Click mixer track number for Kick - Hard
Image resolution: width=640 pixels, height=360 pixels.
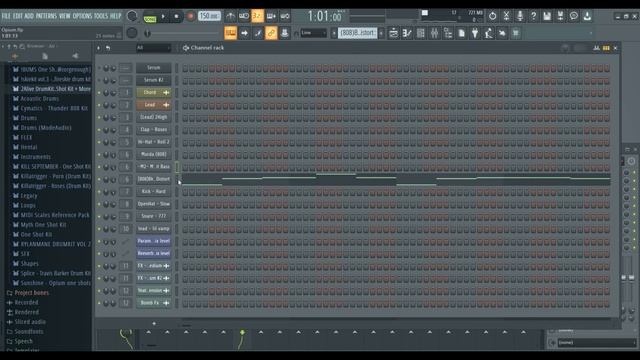click(x=126, y=191)
